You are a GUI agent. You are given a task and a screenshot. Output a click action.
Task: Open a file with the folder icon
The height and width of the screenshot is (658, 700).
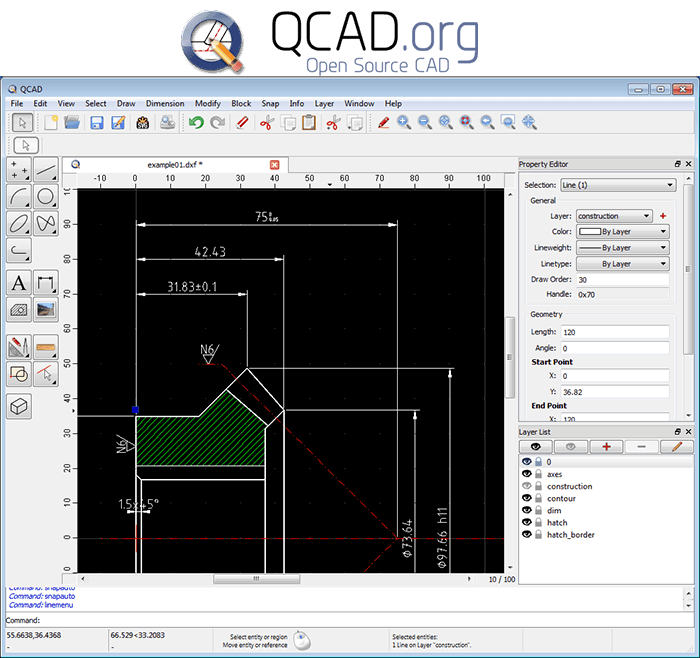[72, 123]
